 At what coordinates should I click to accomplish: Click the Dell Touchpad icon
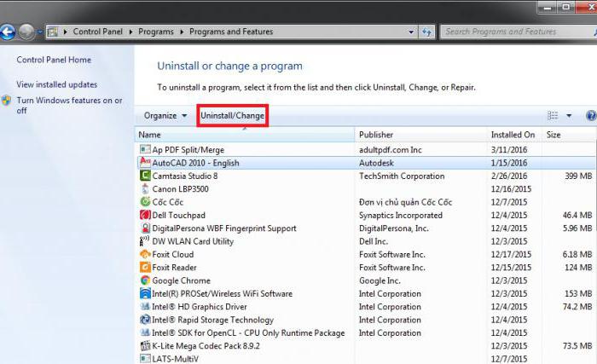[x=144, y=215]
